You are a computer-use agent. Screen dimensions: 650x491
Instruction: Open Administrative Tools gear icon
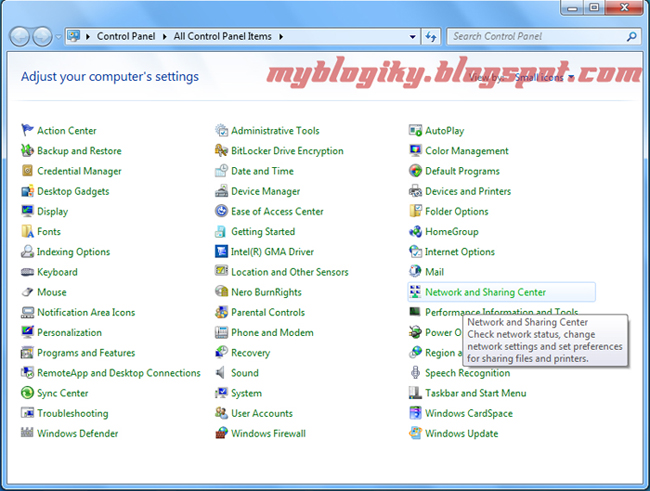(221, 130)
